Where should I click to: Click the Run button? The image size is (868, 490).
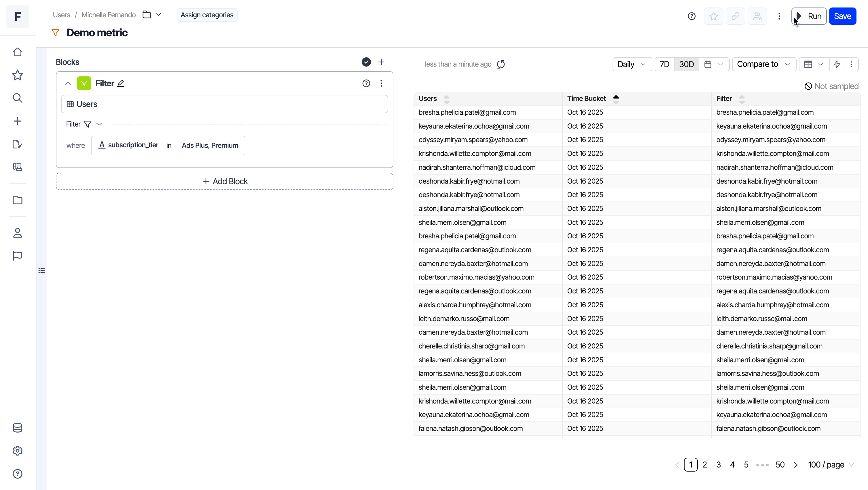point(809,16)
